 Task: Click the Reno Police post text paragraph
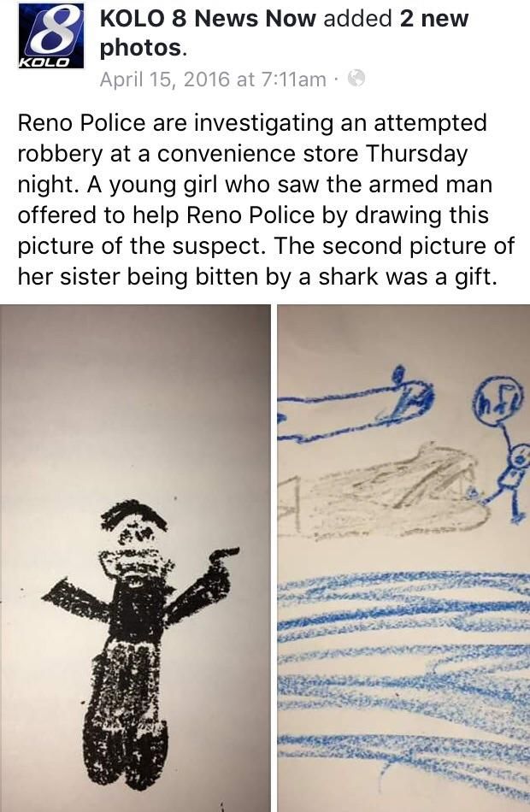[266, 200]
